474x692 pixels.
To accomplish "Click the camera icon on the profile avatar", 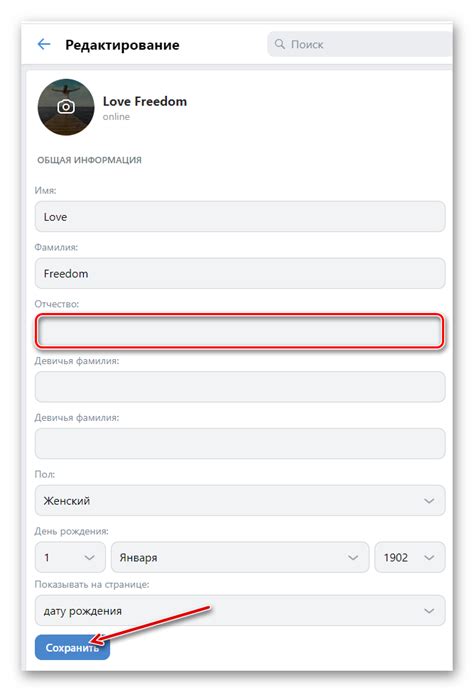I will point(66,107).
